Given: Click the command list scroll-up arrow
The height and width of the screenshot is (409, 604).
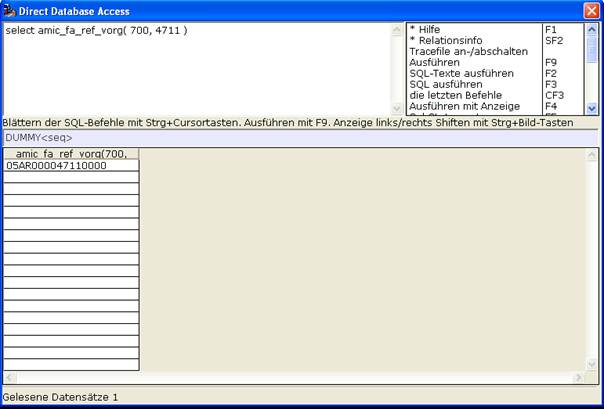Looking at the screenshot, I should click(592, 30).
